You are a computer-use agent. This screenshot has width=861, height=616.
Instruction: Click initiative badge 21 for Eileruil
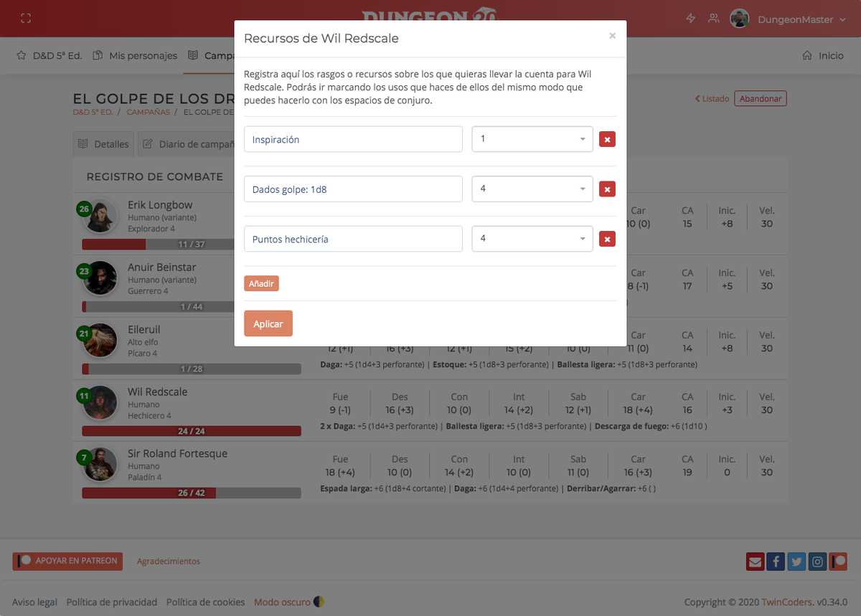tap(84, 333)
